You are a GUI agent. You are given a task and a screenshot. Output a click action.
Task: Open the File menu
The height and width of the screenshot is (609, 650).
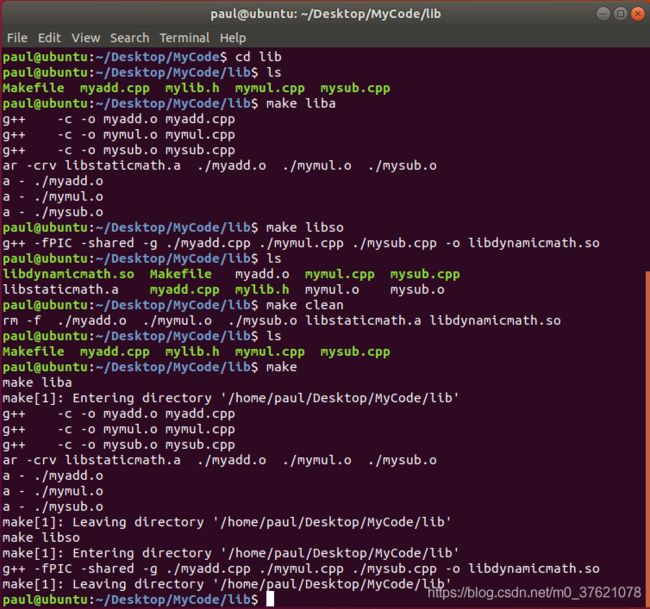pyautogui.click(x=17, y=38)
